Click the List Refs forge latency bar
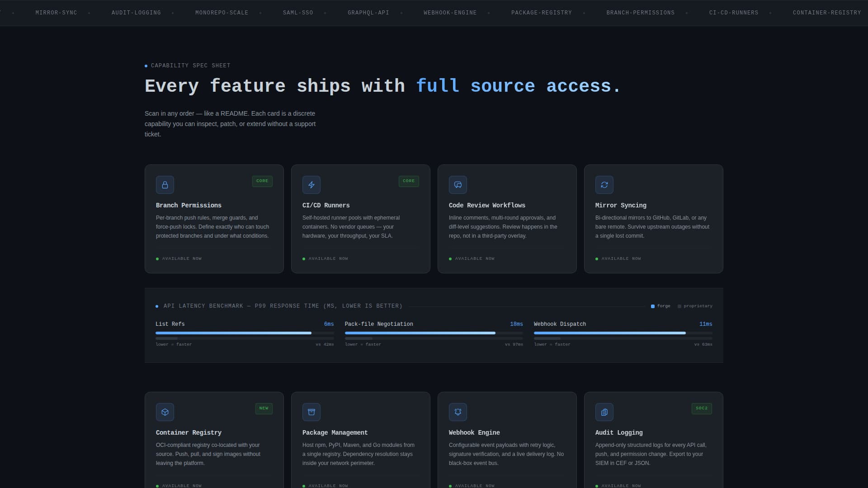 tap(233, 333)
